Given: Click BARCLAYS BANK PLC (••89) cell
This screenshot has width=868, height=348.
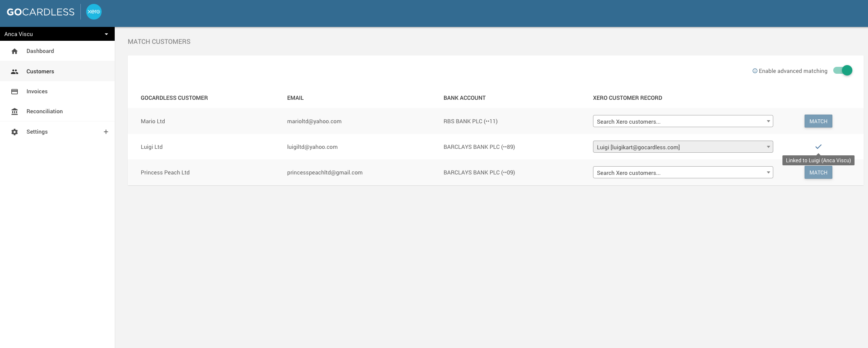Looking at the screenshot, I should (x=479, y=147).
